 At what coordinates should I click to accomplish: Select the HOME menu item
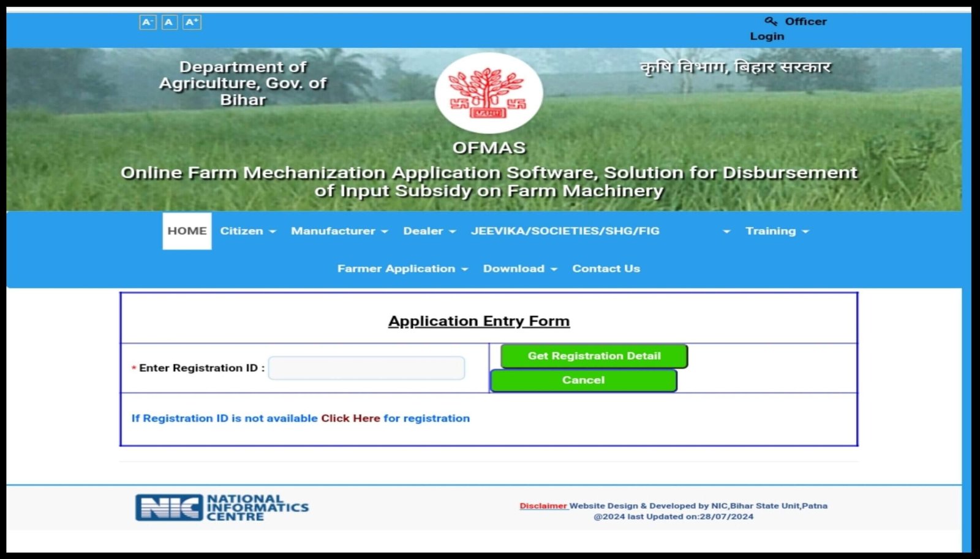pyautogui.click(x=186, y=231)
